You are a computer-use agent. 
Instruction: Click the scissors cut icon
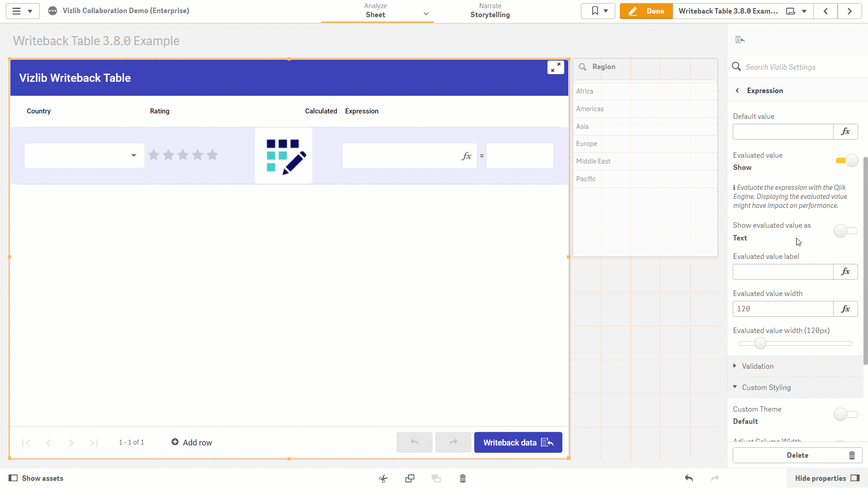383,479
